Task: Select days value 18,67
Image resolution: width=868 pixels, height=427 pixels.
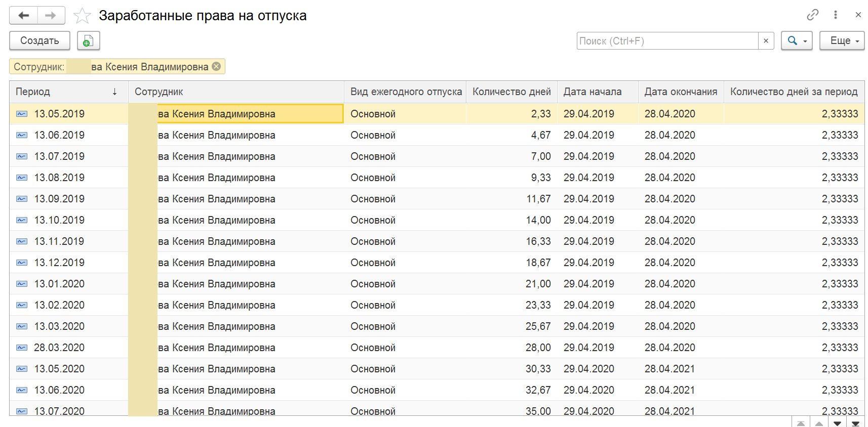Action: pyautogui.click(x=538, y=263)
